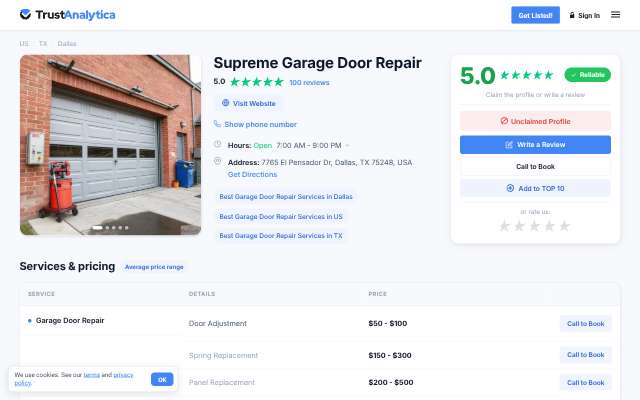Click Call to Book for Panel Replacement
Screen dimensions: 640x400
[585, 382]
